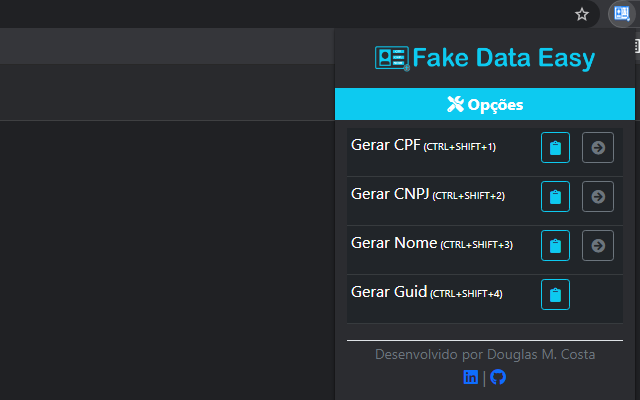
Task: Copy generated Guid to clipboard
Action: pos(555,294)
